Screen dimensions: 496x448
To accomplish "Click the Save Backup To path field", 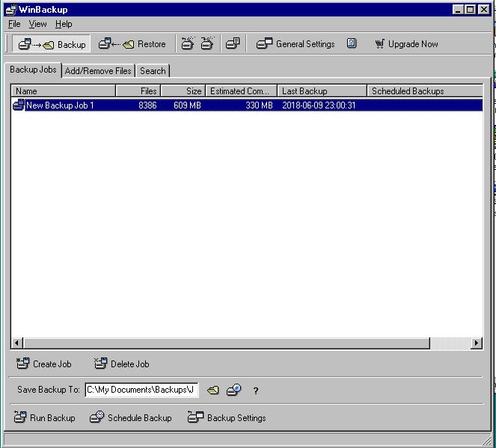I will (141, 390).
